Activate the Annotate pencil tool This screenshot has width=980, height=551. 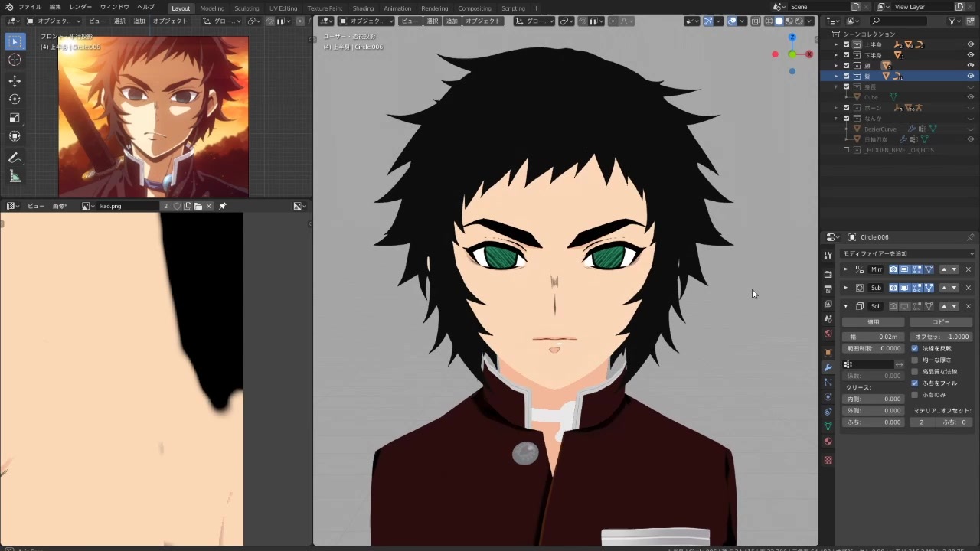click(x=15, y=158)
